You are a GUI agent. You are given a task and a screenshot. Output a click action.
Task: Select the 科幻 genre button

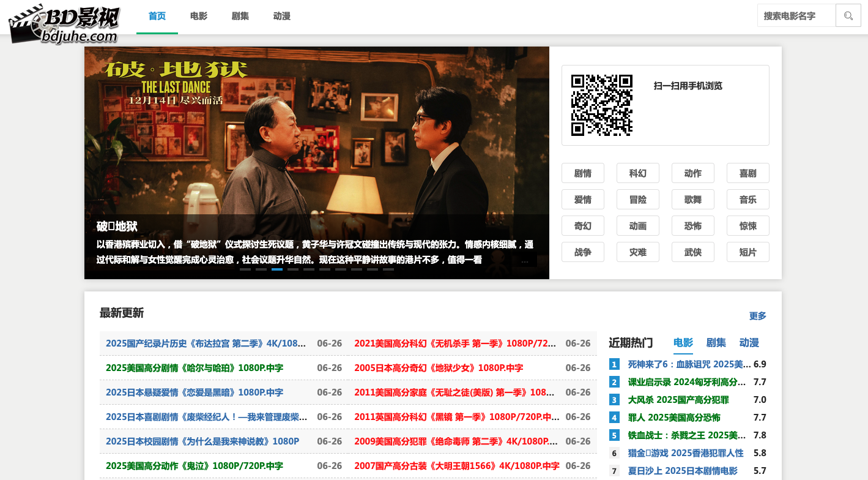point(638,173)
